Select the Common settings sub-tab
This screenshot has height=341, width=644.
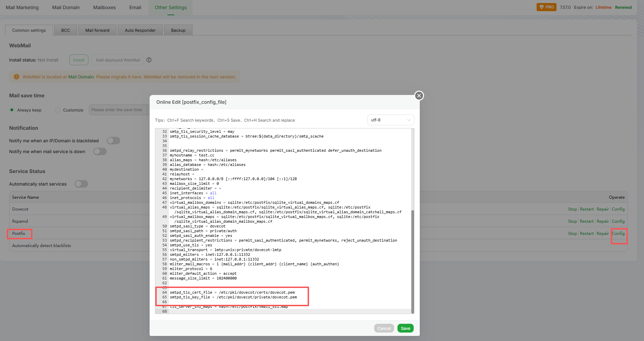tap(29, 30)
